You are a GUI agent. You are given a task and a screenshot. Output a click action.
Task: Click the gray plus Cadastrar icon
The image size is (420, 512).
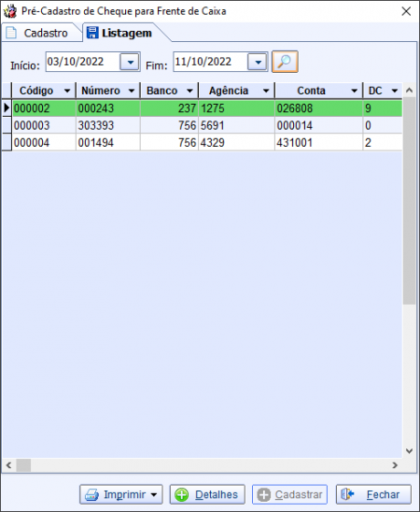tap(263, 494)
